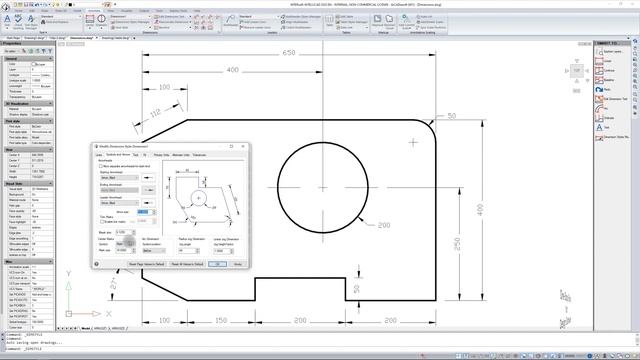640x360 pixels.
Task: Choose Ordinate in the right tool palette
Action: click(x=604, y=118)
